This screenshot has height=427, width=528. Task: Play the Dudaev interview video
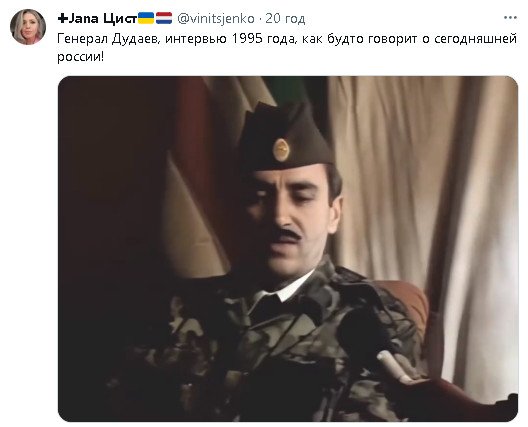[x=288, y=249]
